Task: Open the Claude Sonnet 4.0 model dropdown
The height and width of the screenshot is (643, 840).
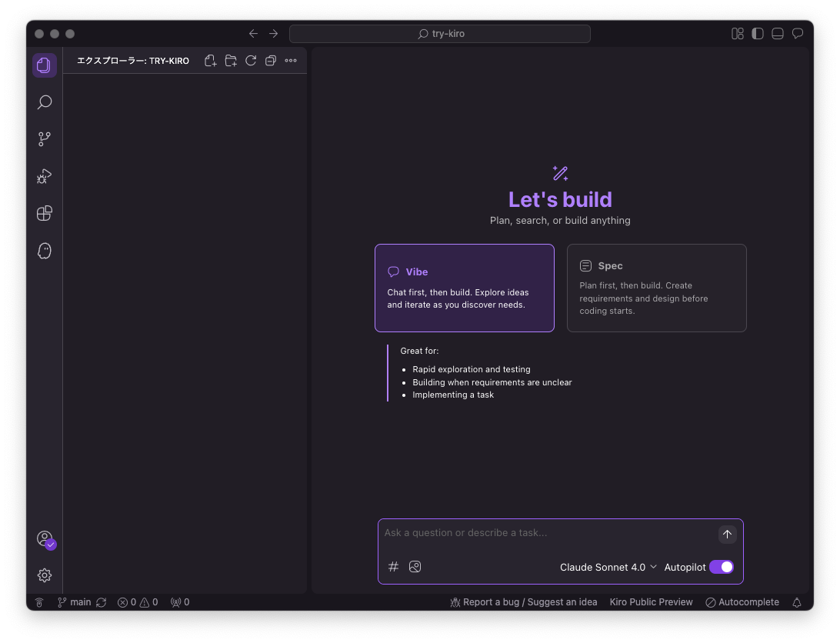Action: click(608, 567)
